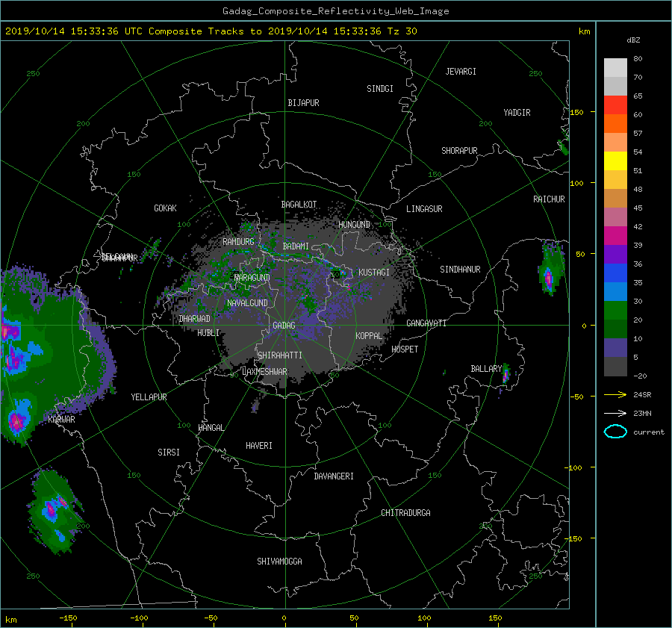The width and height of the screenshot is (672, 628).
Task: Click the SHIVAMOGGA city label
Action: coord(279,562)
